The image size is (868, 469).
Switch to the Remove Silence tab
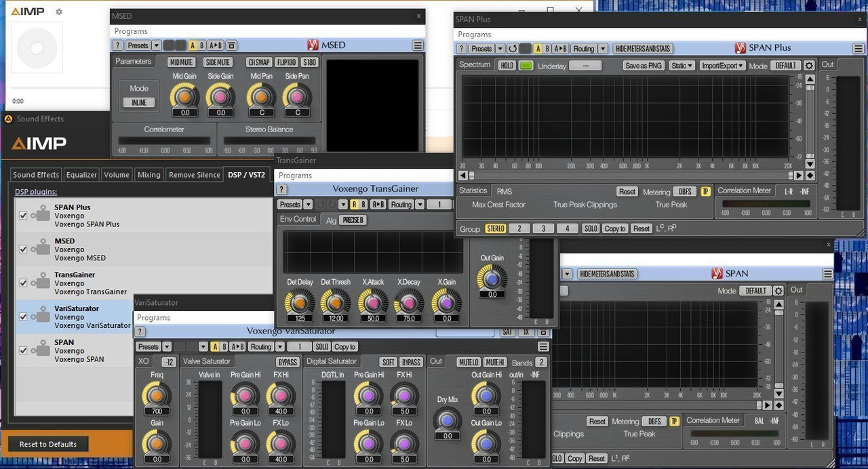coord(195,175)
